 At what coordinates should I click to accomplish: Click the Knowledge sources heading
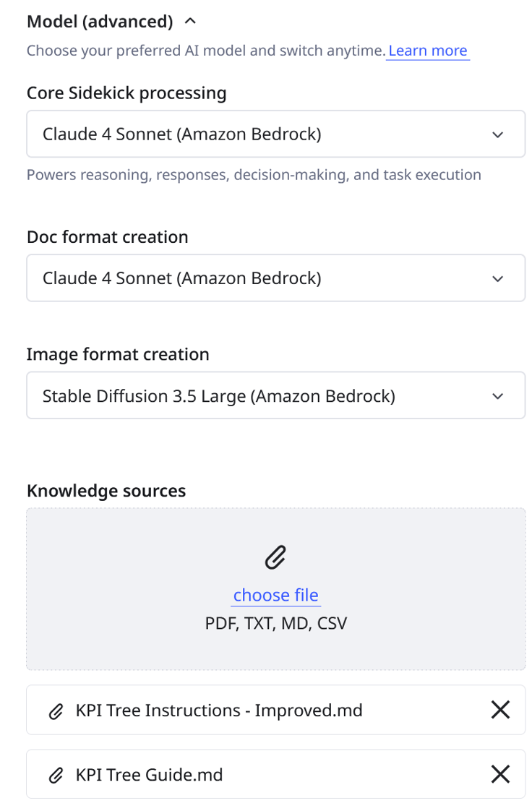106,491
